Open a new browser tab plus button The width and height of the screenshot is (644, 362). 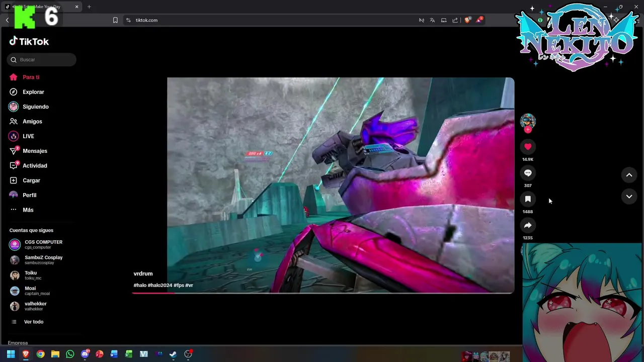(89, 7)
